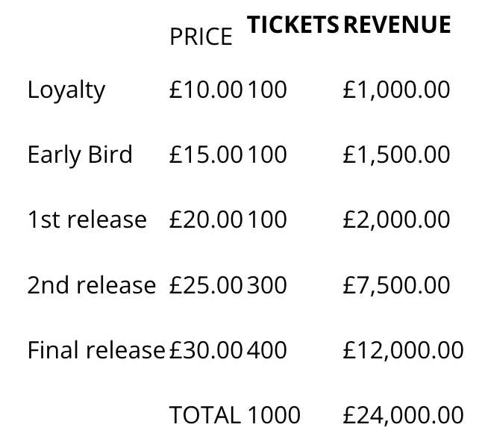The image size is (485, 448).
Task: Click the 400 tickets cell
Action: point(267,350)
